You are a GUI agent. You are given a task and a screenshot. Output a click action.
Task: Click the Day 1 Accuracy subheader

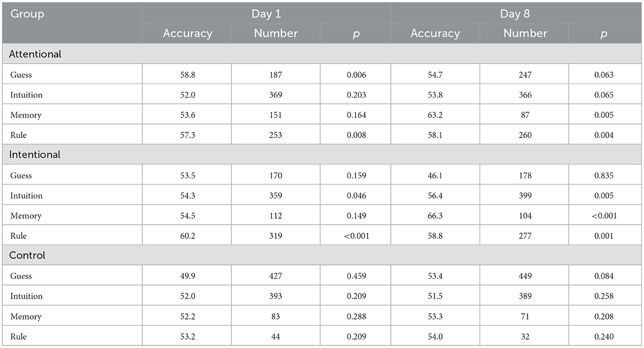point(187,34)
